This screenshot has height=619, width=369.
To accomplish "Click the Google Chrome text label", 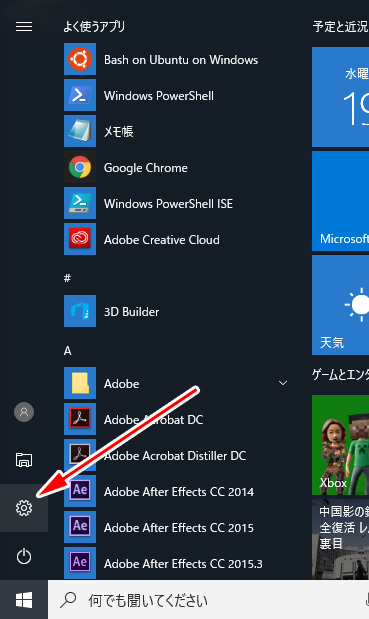I will pos(146,168).
